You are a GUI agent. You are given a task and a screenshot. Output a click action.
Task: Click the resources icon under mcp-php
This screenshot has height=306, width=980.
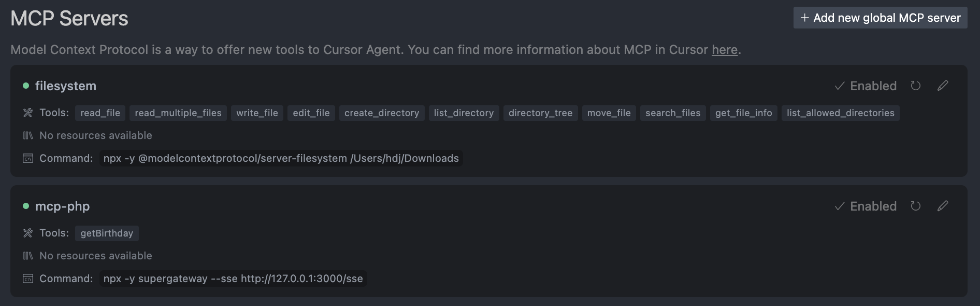(27, 255)
